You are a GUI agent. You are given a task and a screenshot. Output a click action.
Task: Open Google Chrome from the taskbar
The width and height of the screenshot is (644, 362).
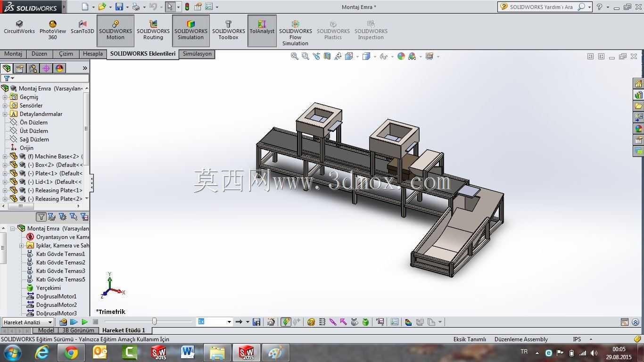pyautogui.click(x=71, y=353)
